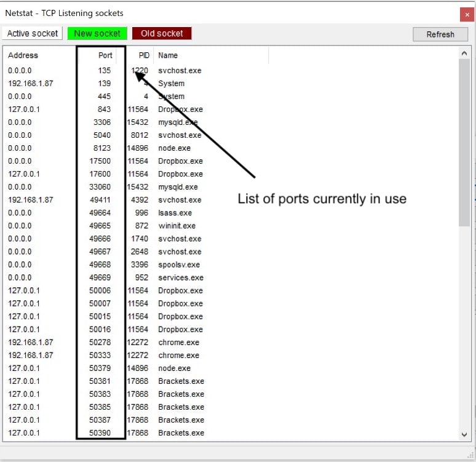The width and height of the screenshot is (476, 462).
Task: Select port 8123 node.exe row
Action: [105, 148]
